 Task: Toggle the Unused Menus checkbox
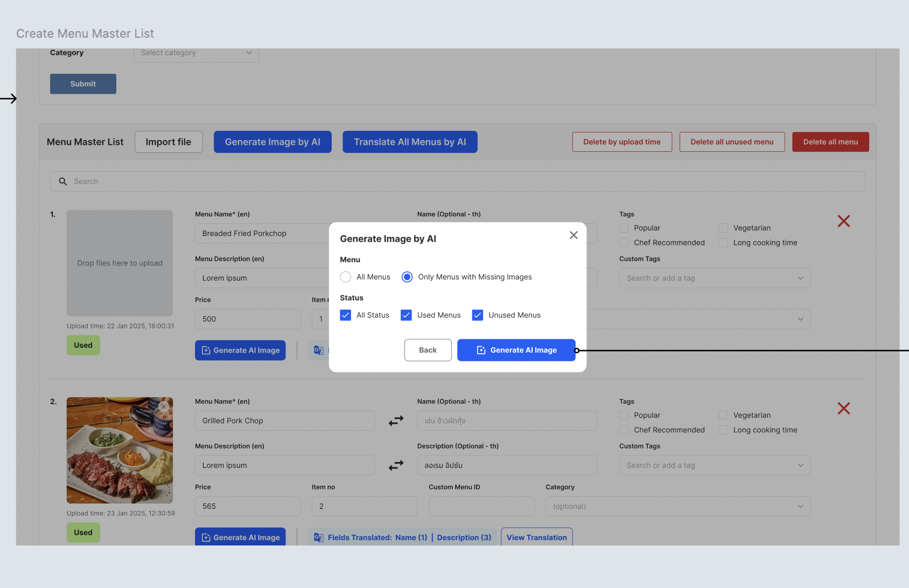click(478, 316)
